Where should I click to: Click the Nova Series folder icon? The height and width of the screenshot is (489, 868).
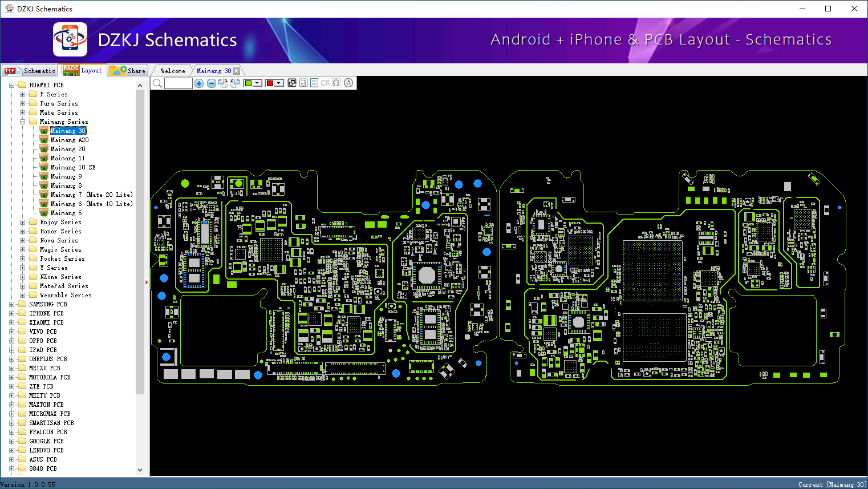tap(33, 240)
